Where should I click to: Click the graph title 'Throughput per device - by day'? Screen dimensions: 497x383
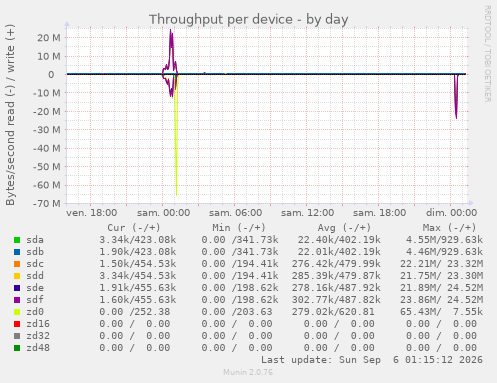(248, 19)
